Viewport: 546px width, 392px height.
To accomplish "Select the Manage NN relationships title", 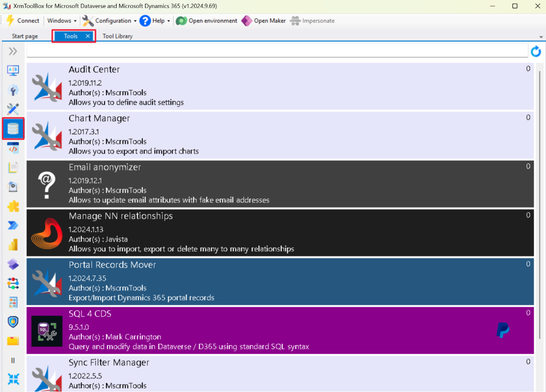I will coord(120,216).
